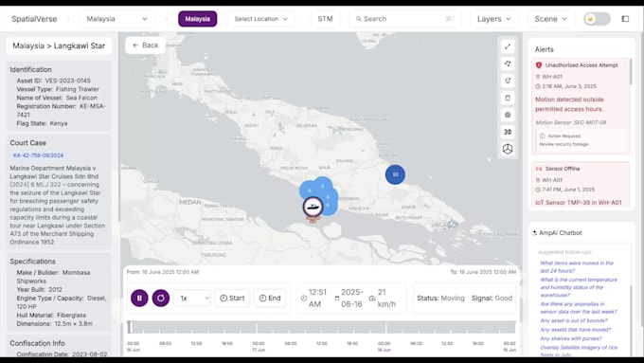The image size is (644, 363).
Task: Click the Malaysia > Langkawi Star breadcrumb
Action: tap(59, 45)
